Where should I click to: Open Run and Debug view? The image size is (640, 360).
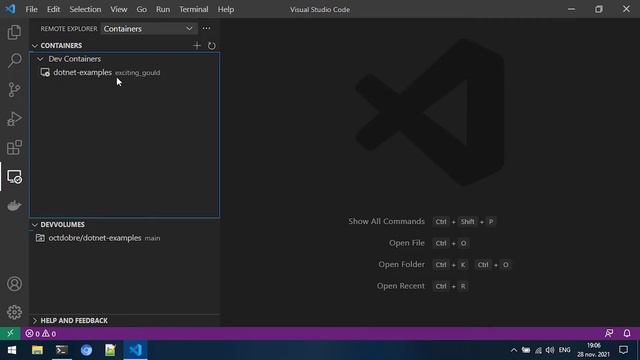[14, 119]
